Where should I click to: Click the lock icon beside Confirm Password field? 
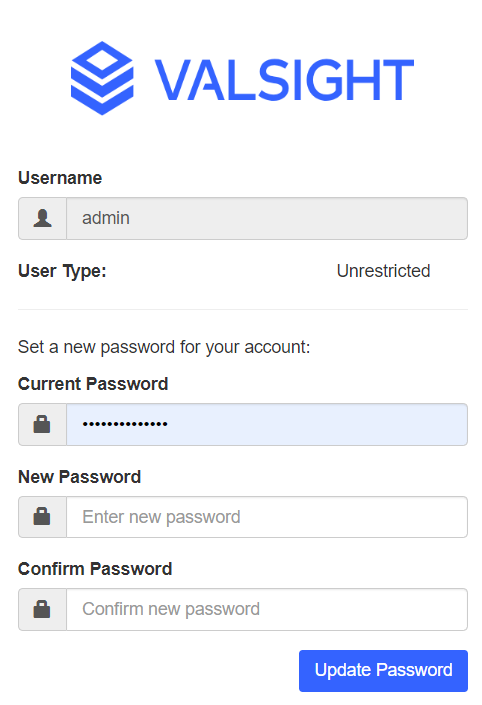[42, 609]
